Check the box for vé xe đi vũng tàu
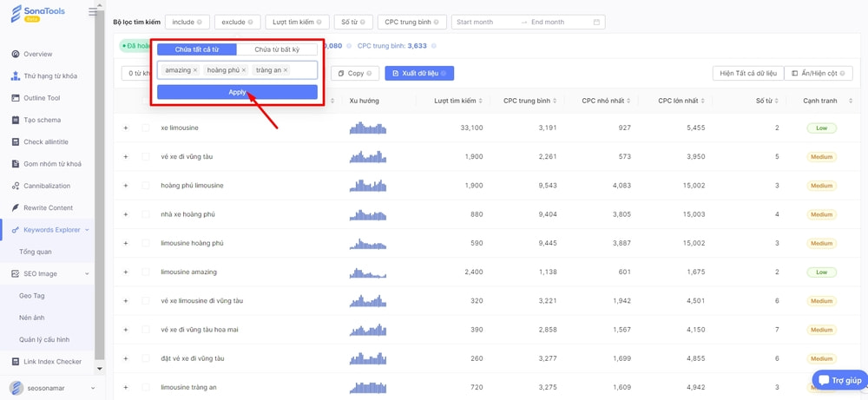Screen dimensions: 868x400 (146, 156)
